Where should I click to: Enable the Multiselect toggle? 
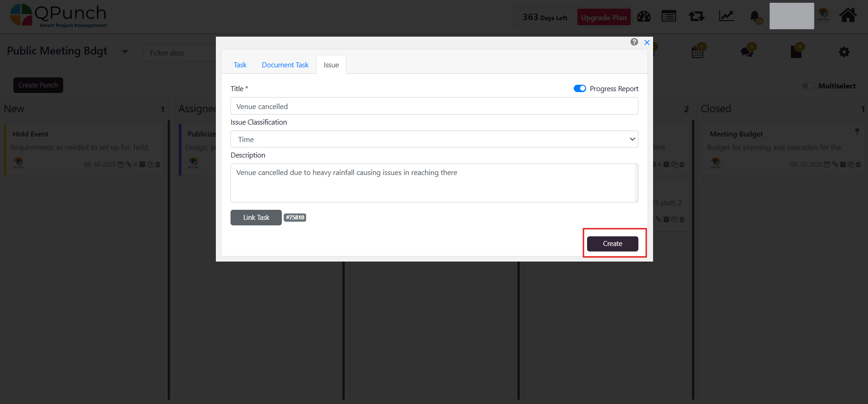point(808,86)
